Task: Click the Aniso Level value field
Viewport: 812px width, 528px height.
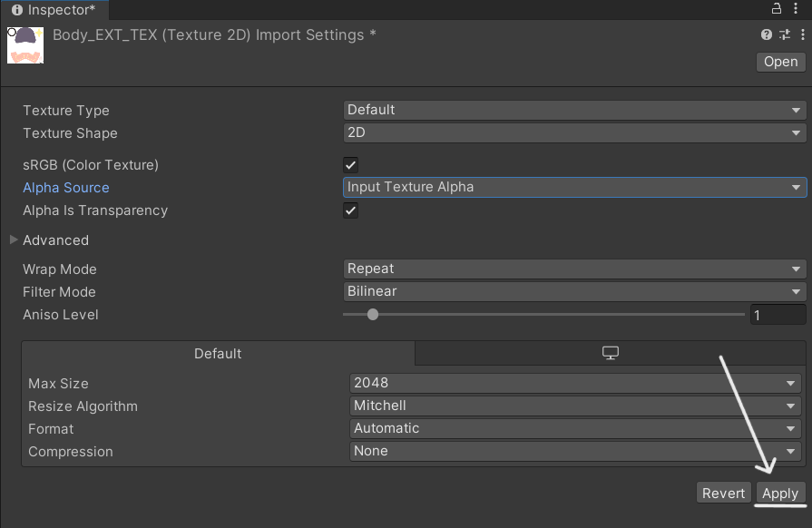Action: coord(778,315)
